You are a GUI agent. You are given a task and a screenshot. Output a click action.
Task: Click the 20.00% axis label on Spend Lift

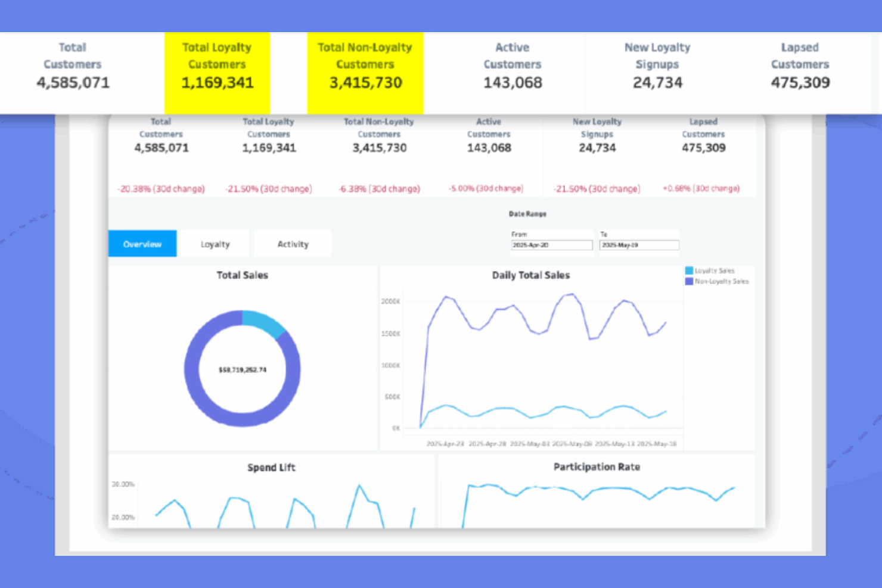pyautogui.click(x=123, y=517)
